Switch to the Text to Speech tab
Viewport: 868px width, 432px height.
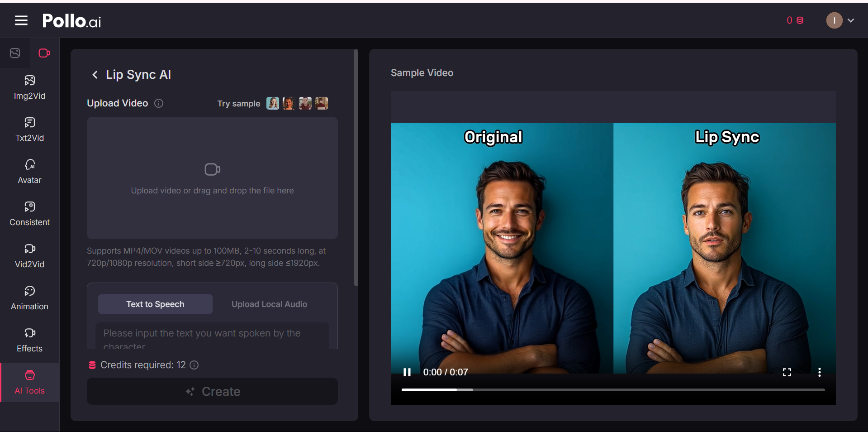coord(155,304)
